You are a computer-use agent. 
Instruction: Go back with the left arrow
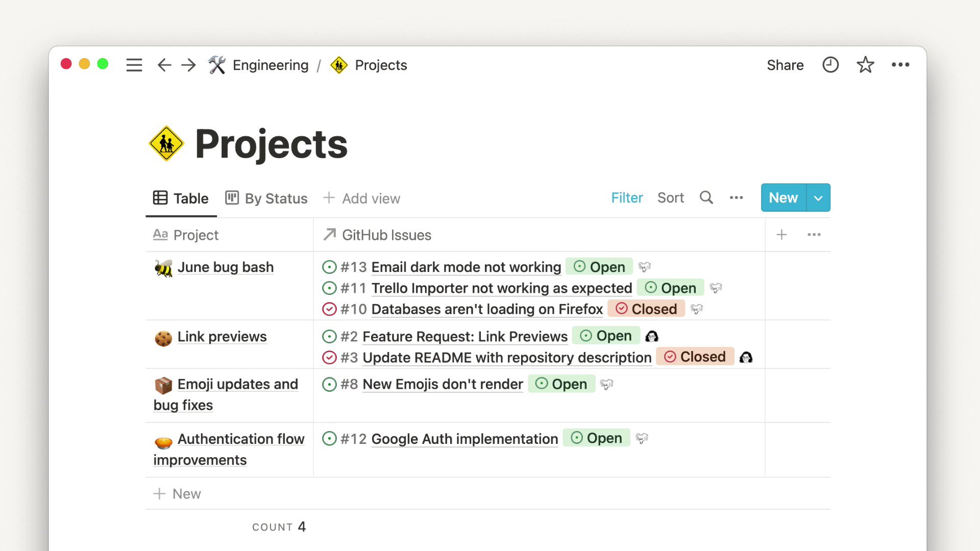(164, 65)
